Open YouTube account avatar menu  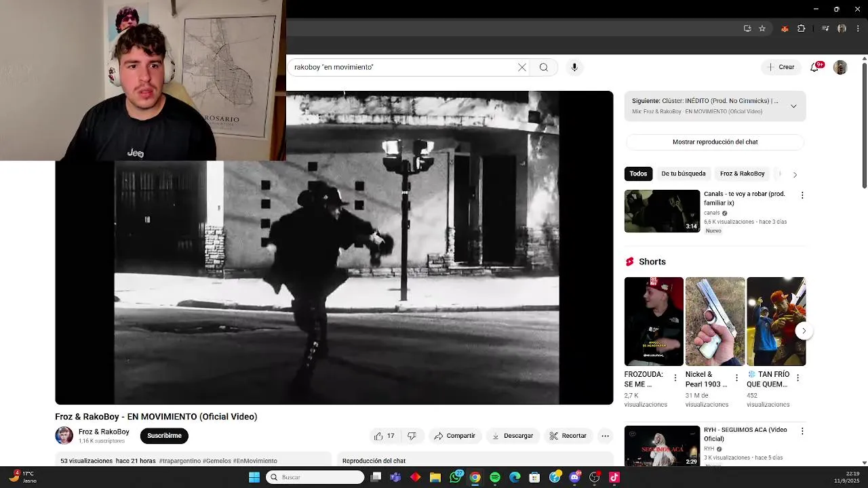click(x=840, y=67)
